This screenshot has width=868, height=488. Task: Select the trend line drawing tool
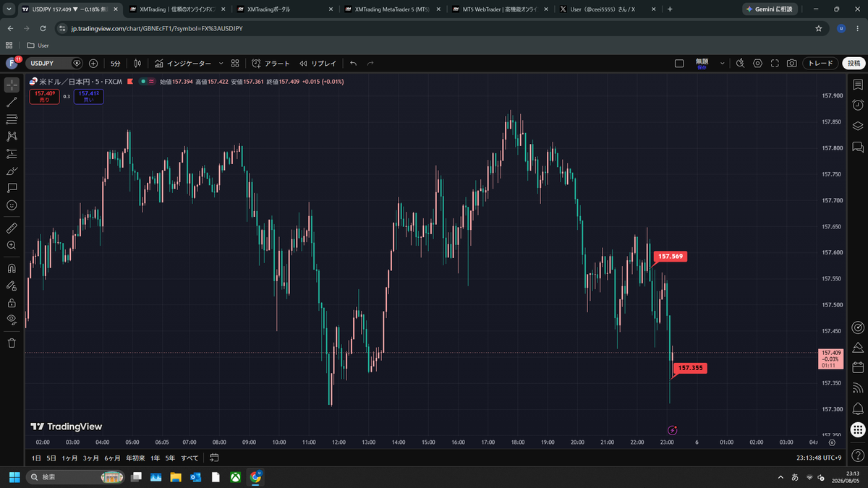click(x=12, y=102)
